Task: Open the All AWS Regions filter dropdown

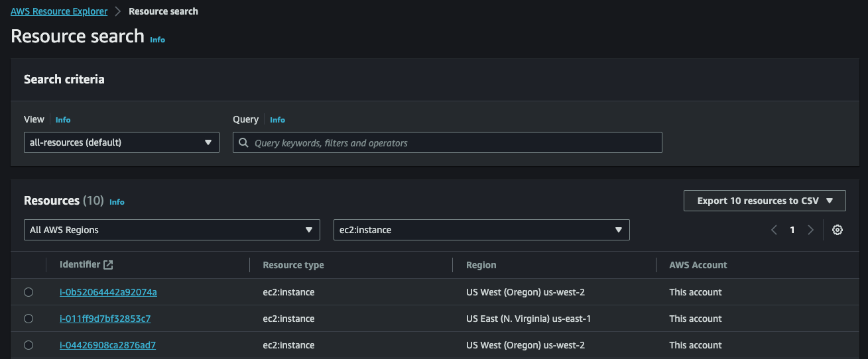Action: [172, 230]
